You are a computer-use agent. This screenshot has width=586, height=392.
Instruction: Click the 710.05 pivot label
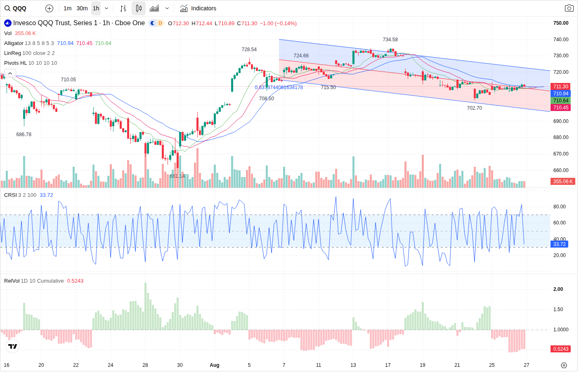point(68,80)
